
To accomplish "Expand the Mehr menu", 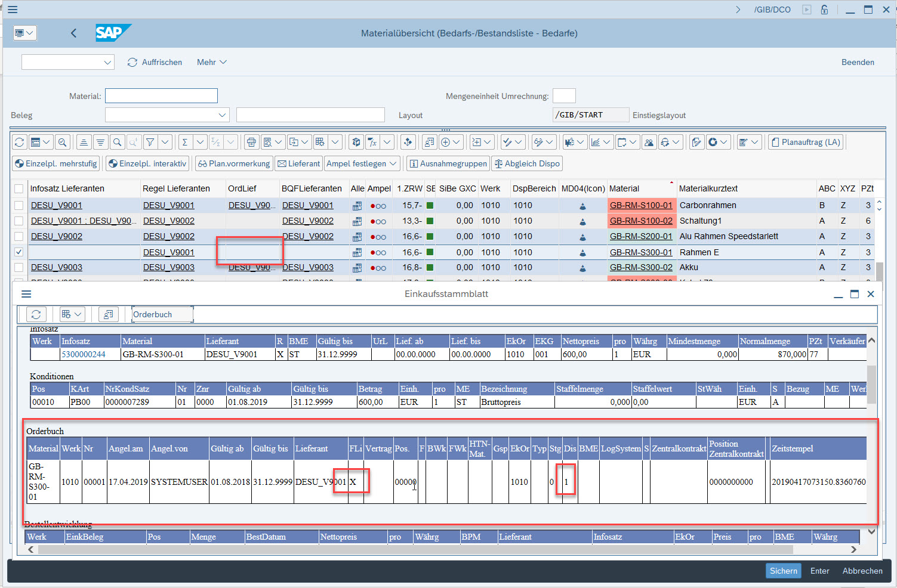I will pos(212,62).
